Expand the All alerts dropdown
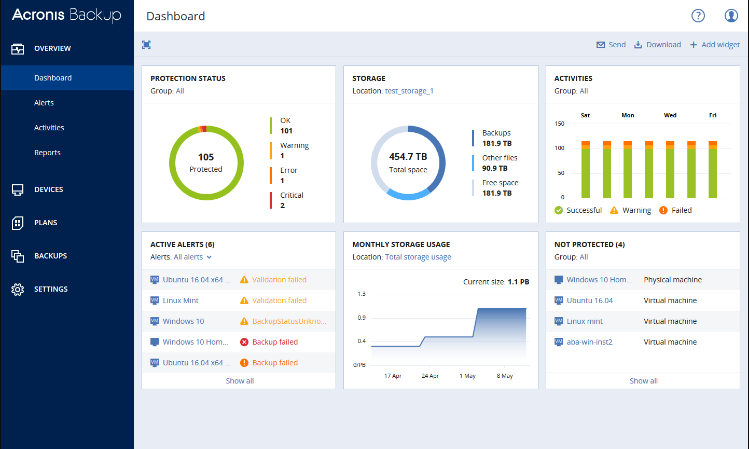 click(193, 257)
